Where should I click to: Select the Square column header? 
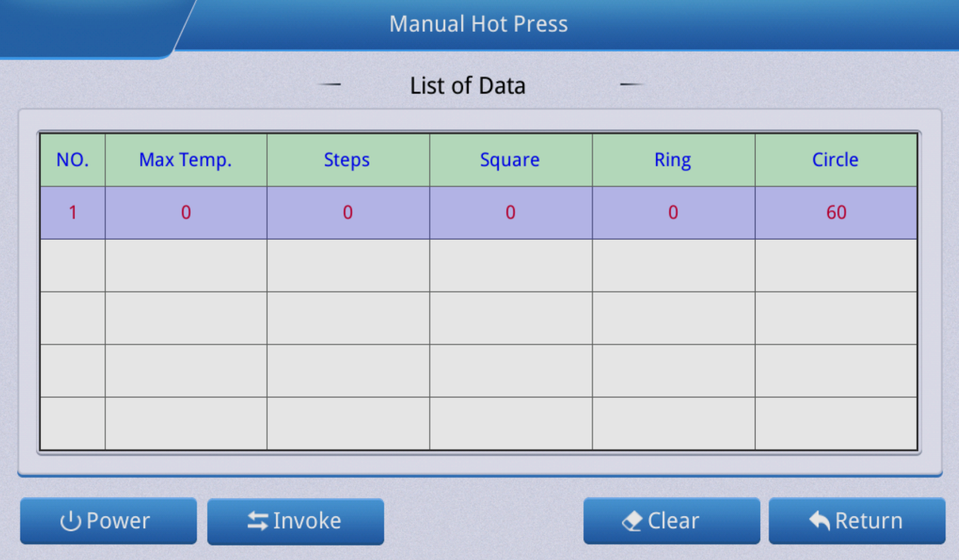pos(510,160)
